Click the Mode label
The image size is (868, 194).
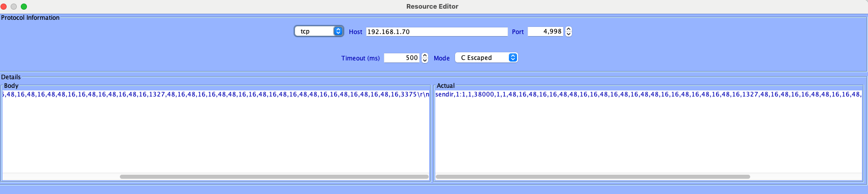coord(441,58)
